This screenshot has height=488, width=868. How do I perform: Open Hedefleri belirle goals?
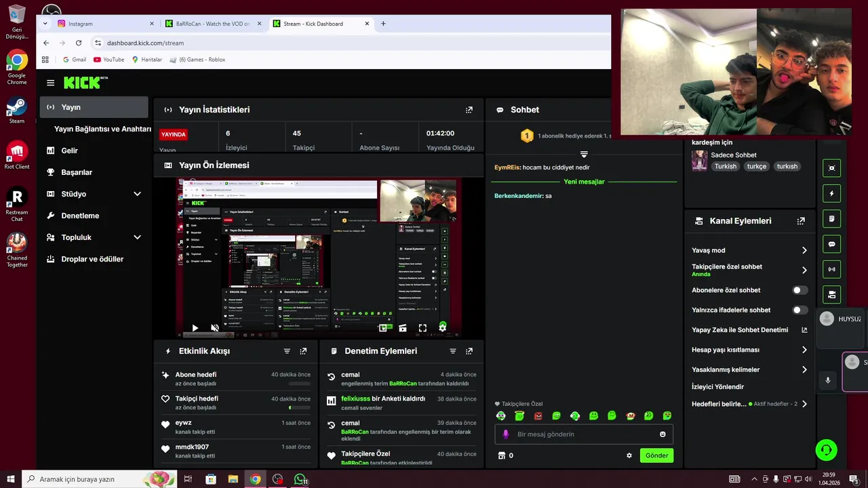(x=749, y=404)
